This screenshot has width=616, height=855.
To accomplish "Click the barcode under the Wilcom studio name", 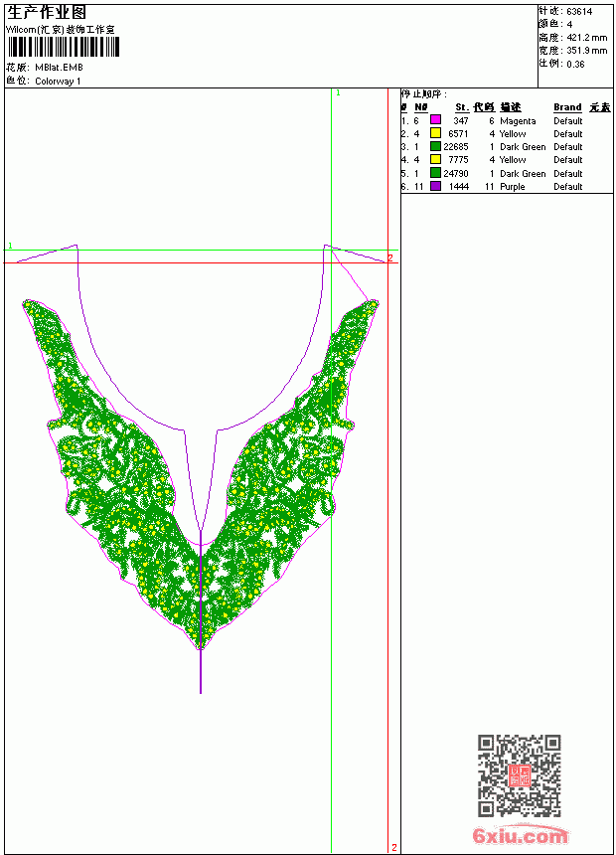I will 64,47.
